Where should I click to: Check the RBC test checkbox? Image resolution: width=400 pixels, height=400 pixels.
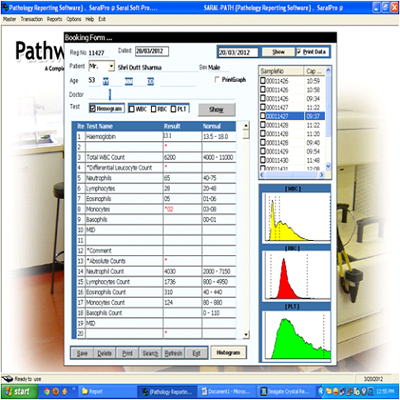point(154,109)
